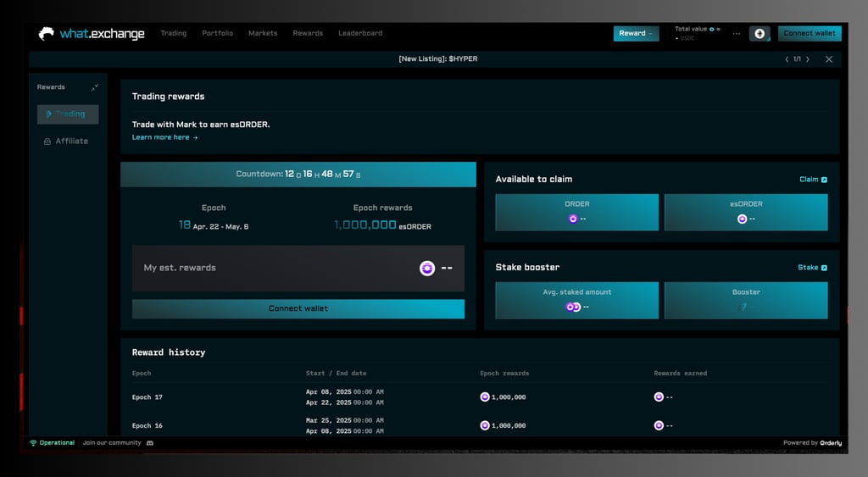Image resolution: width=868 pixels, height=477 pixels.
Task: Click the Start / End date column header
Action: point(336,374)
